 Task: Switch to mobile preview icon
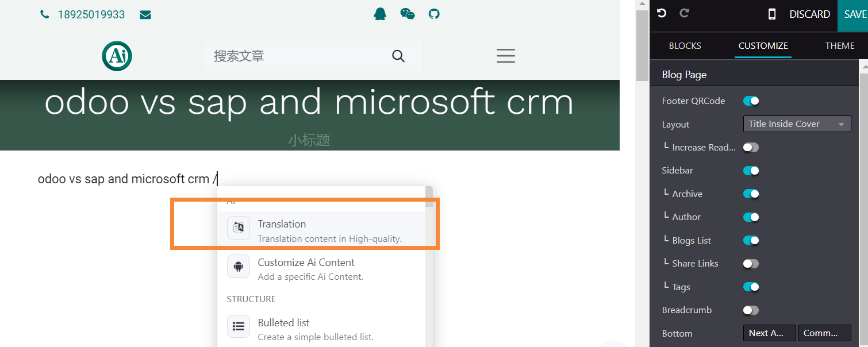772,14
